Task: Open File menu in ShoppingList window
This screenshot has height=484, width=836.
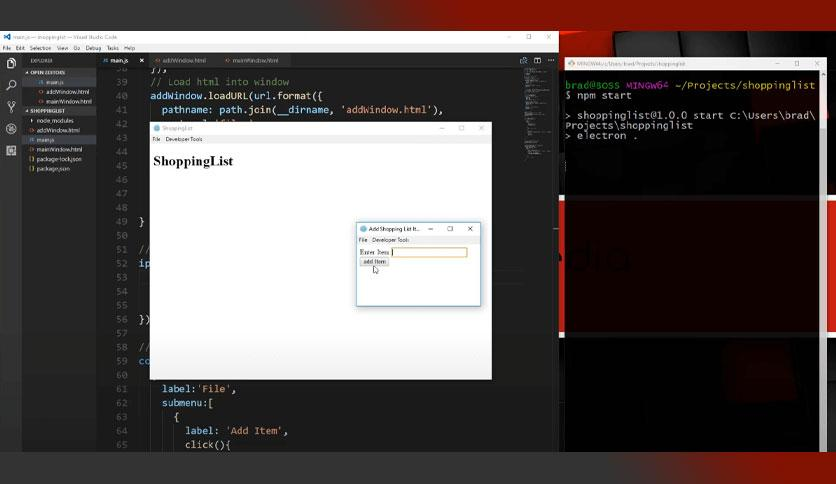Action: [x=156, y=139]
